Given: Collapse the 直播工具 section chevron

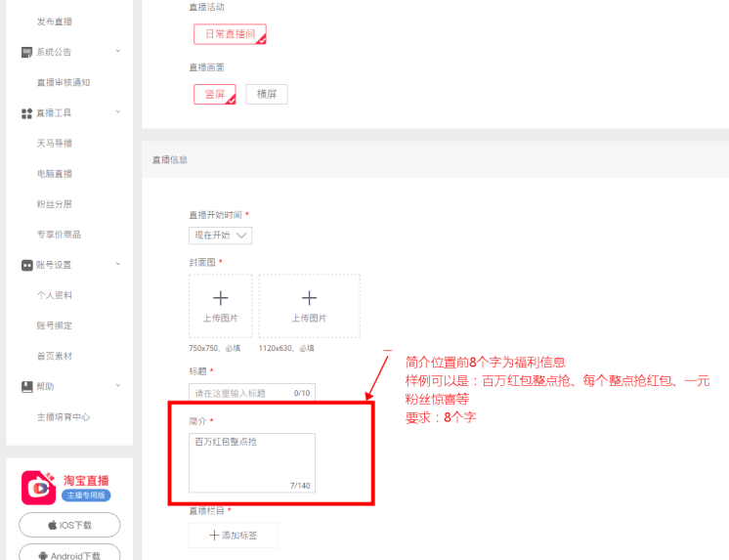Looking at the screenshot, I should (x=118, y=112).
